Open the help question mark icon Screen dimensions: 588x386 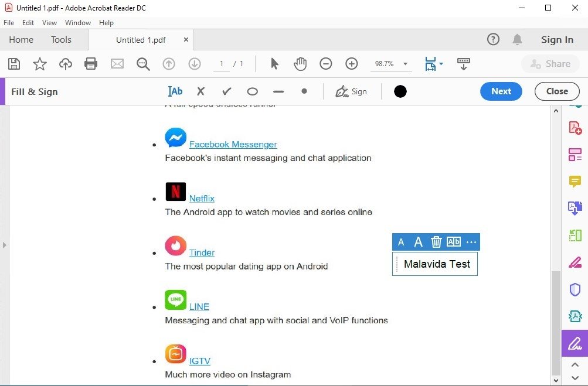493,39
